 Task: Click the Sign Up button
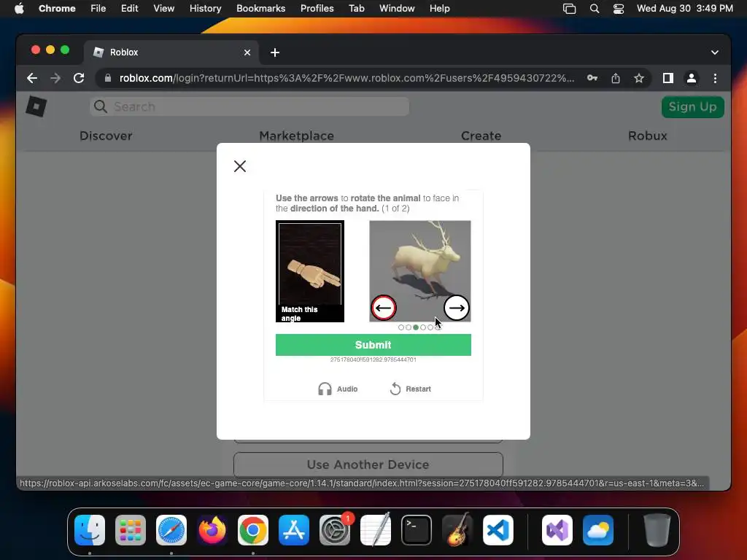(693, 106)
